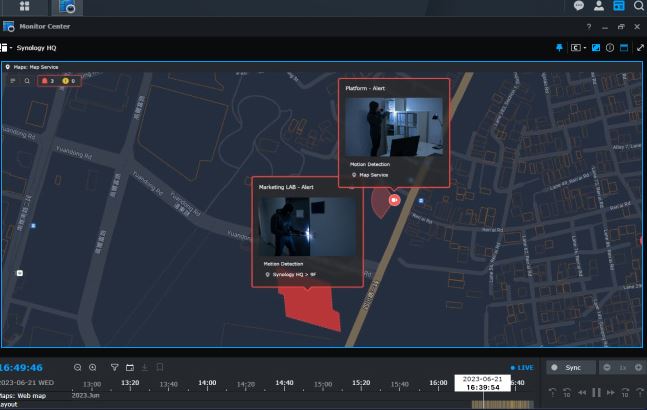Click the Maps: Map Service channel title

click(x=35, y=67)
